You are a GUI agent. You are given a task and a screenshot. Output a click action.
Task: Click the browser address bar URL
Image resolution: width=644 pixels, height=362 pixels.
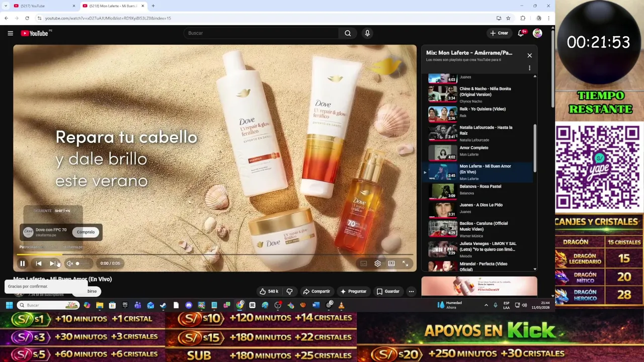(x=108, y=18)
